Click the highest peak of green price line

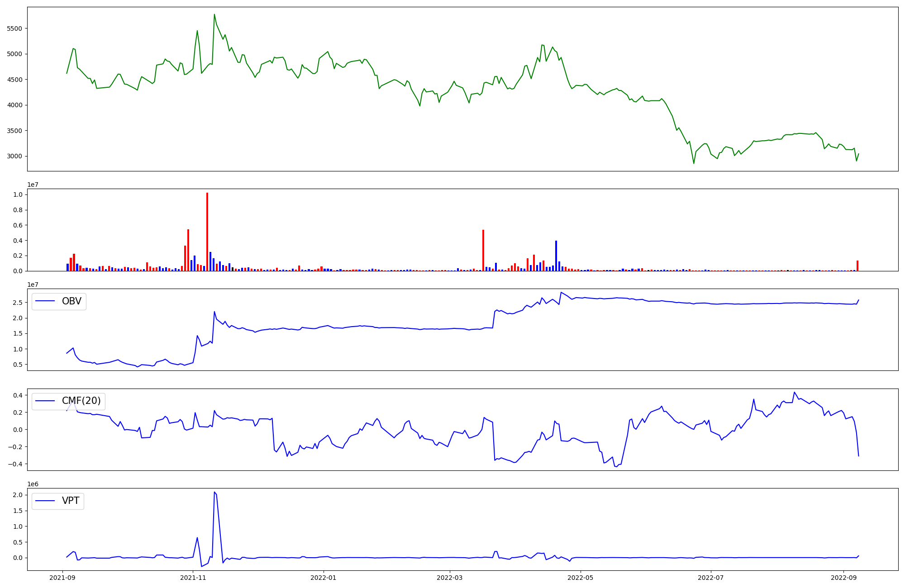[x=214, y=14]
